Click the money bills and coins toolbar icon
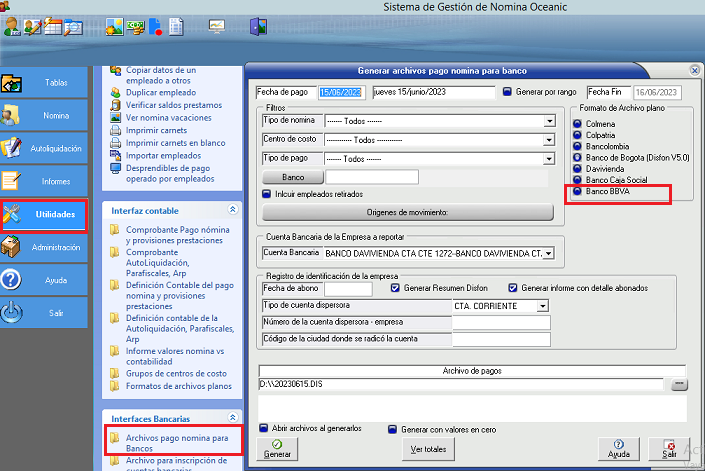The height and width of the screenshot is (471, 705). 134,27
